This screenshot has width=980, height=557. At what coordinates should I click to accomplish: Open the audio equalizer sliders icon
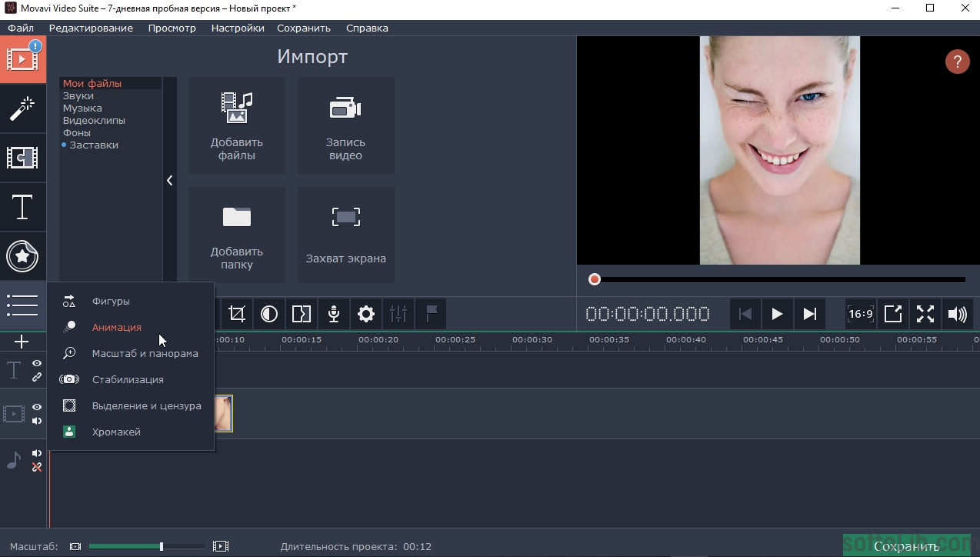click(x=398, y=314)
